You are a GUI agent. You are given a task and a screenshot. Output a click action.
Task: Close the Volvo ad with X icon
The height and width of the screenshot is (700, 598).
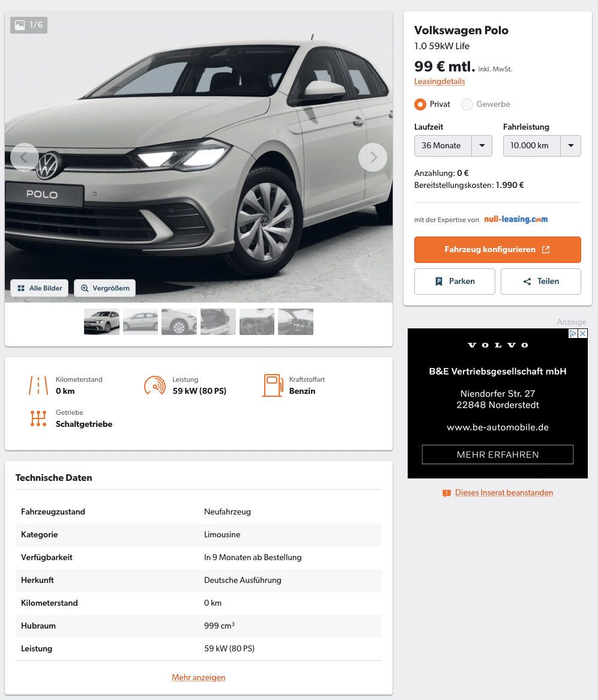click(583, 333)
